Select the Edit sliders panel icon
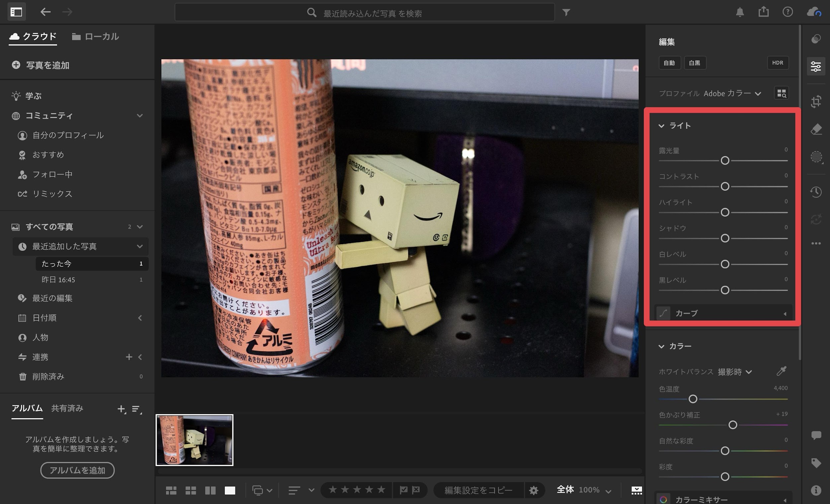Viewport: 830px width, 504px height. coord(816,66)
